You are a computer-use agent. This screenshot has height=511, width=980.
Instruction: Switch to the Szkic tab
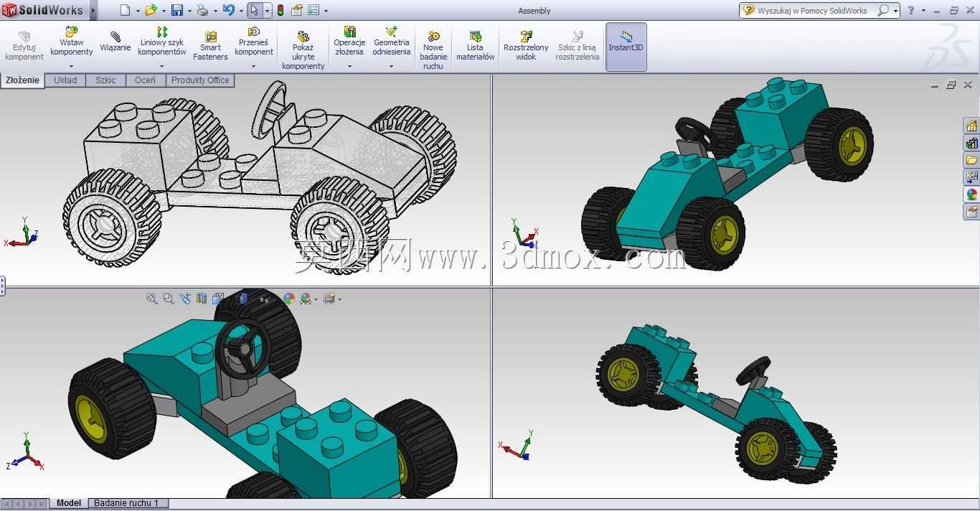click(105, 80)
